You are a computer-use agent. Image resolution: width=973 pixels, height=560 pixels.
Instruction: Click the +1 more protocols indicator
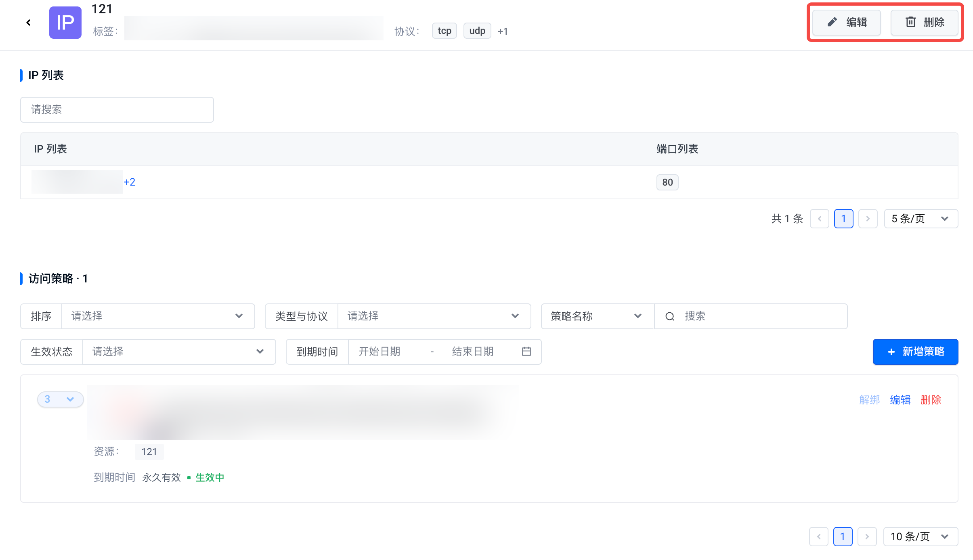point(503,31)
